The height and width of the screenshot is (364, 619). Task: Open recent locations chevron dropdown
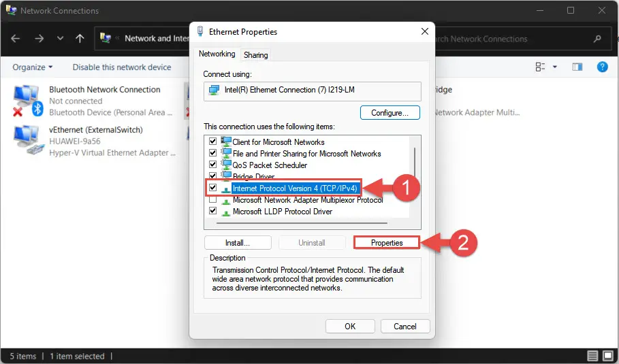pyautogui.click(x=60, y=38)
